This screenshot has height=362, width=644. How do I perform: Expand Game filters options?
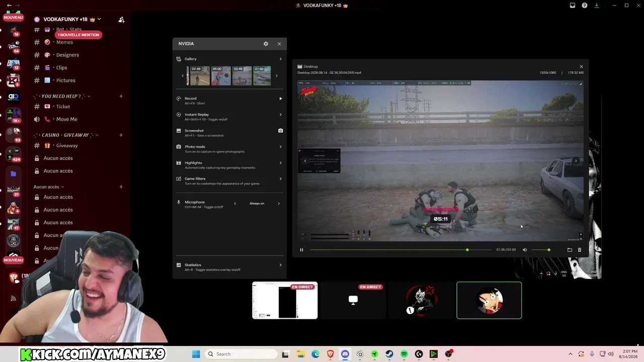click(x=281, y=178)
